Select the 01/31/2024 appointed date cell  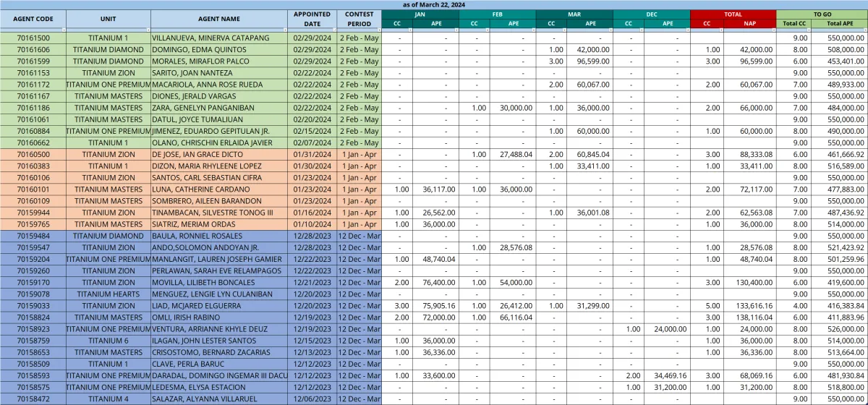(x=312, y=154)
